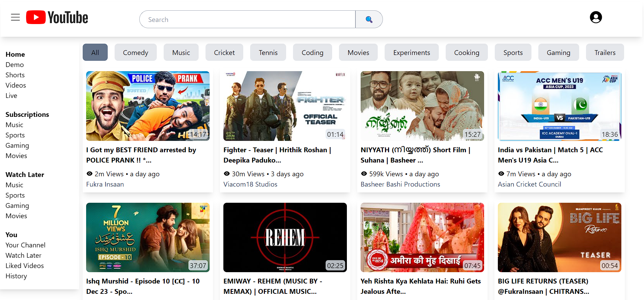The height and width of the screenshot is (300, 644).
Task: Click the magnifier search button
Action: [x=369, y=19]
